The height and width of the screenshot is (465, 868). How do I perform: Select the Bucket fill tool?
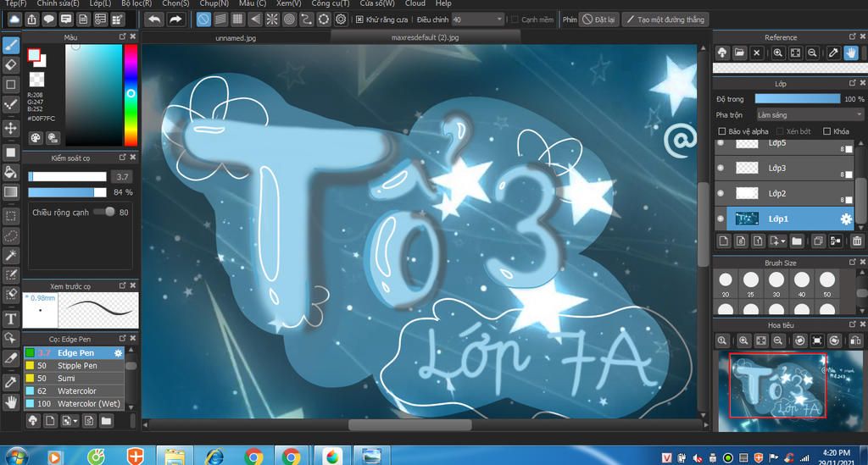[11, 172]
